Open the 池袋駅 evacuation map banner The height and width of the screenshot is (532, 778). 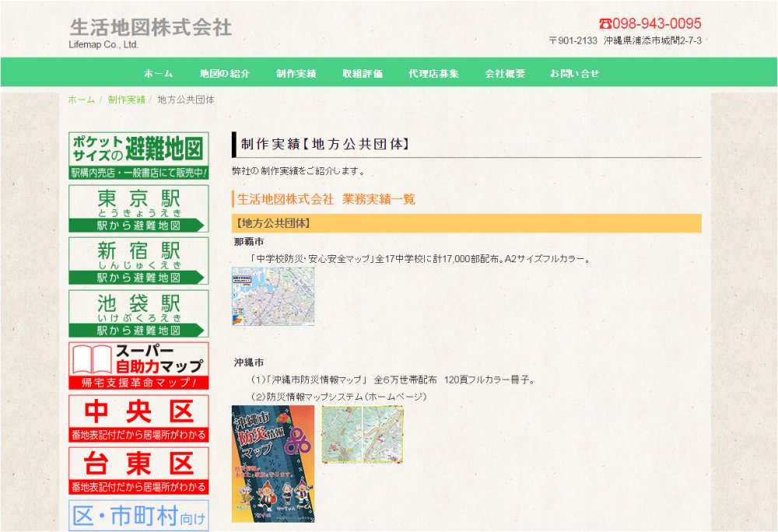point(138,313)
